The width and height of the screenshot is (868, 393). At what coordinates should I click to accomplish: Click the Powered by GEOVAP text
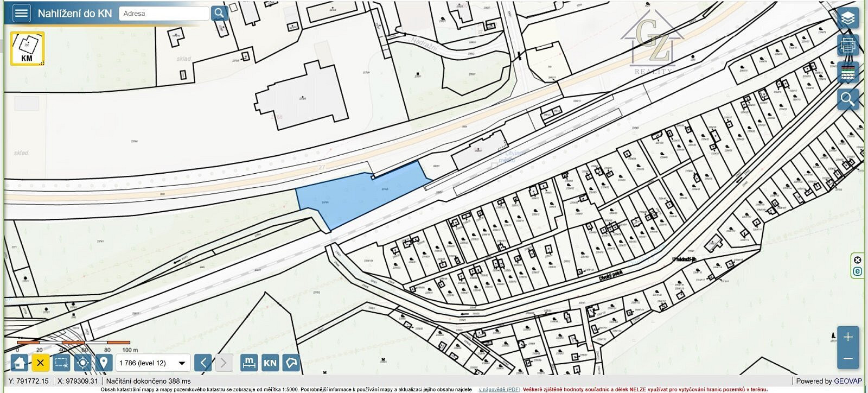pos(829,381)
